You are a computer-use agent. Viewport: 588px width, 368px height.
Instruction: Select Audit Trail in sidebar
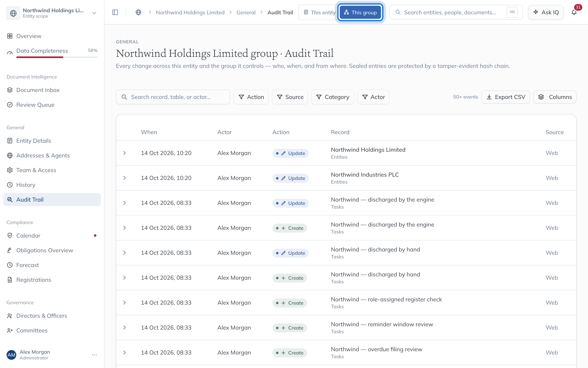pyautogui.click(x=52, y=200)
